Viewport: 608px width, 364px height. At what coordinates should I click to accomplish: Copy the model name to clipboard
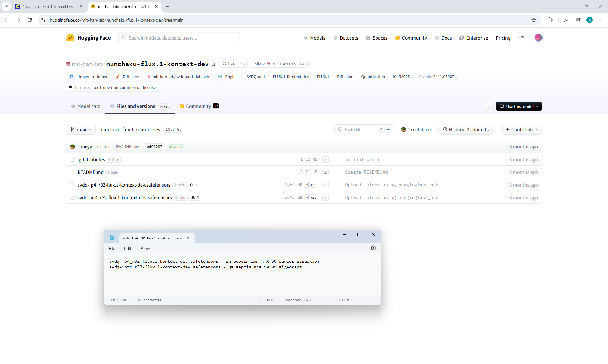[213, 64]
